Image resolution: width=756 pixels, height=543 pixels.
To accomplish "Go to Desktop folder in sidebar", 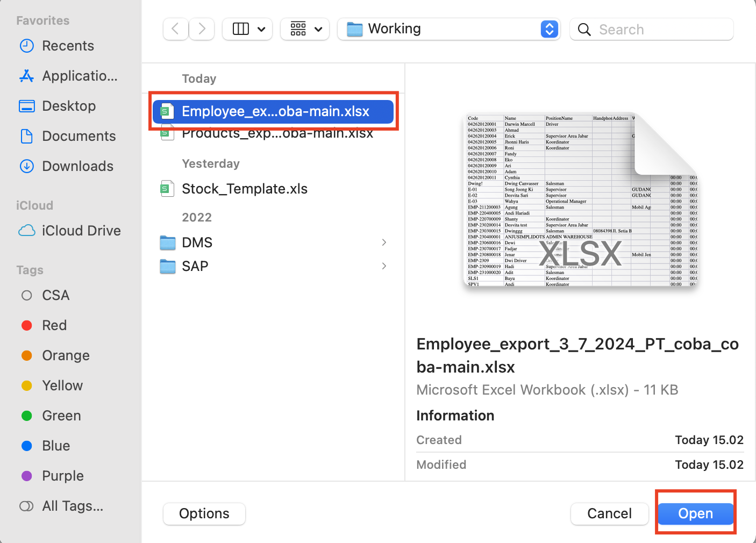I will coord(69,106).
